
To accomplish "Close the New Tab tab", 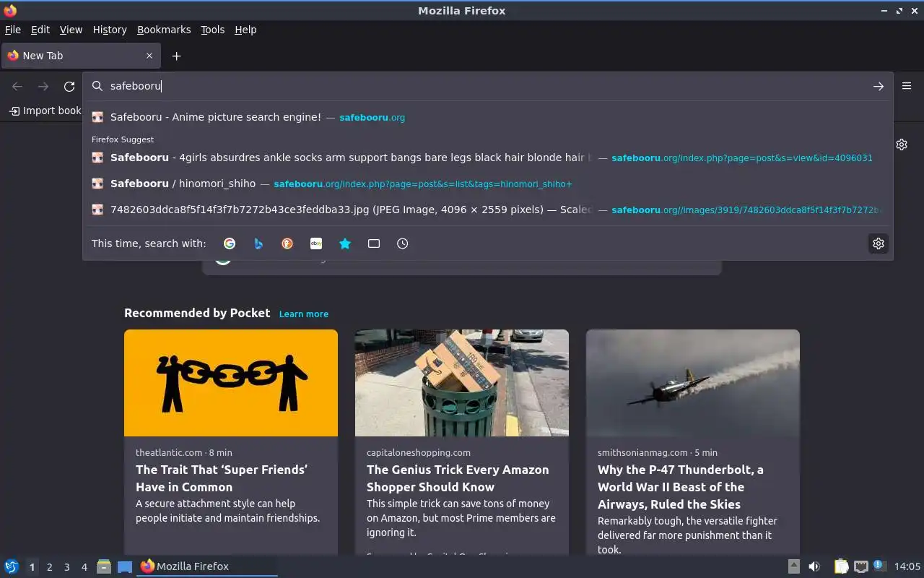I will click(149, 56).
